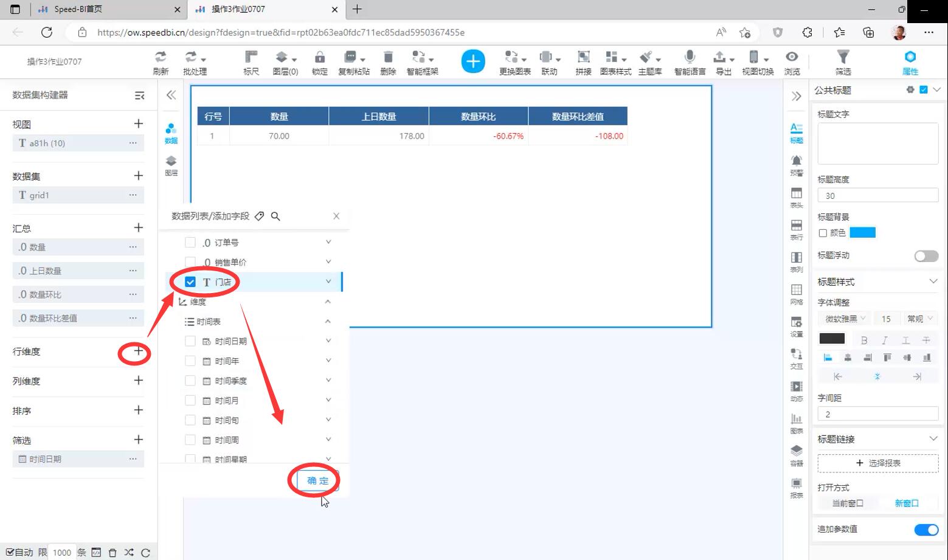The image size is (948, 560).
Task: Select the 表头 side panel tab
Action: coord(796,197)
